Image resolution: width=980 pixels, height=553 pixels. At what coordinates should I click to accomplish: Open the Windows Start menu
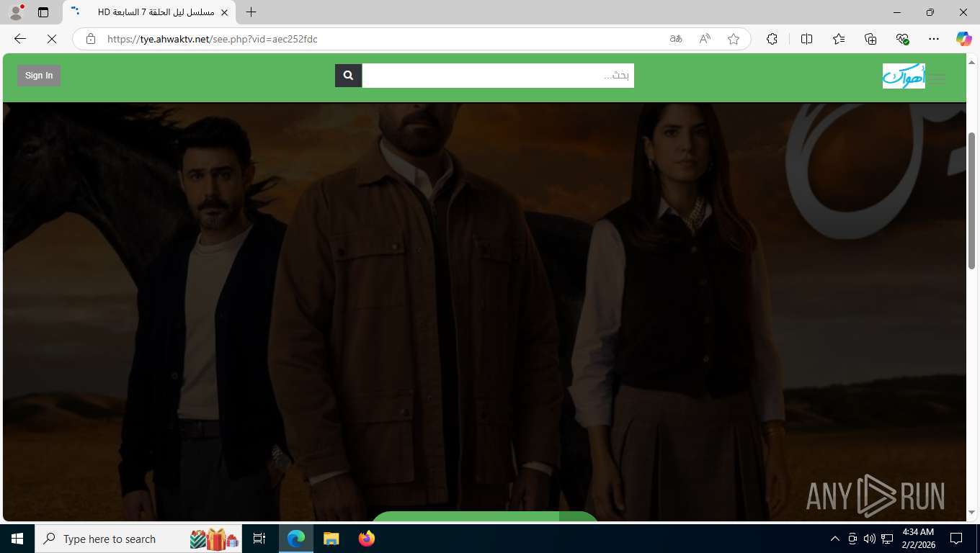coord(17,539)
